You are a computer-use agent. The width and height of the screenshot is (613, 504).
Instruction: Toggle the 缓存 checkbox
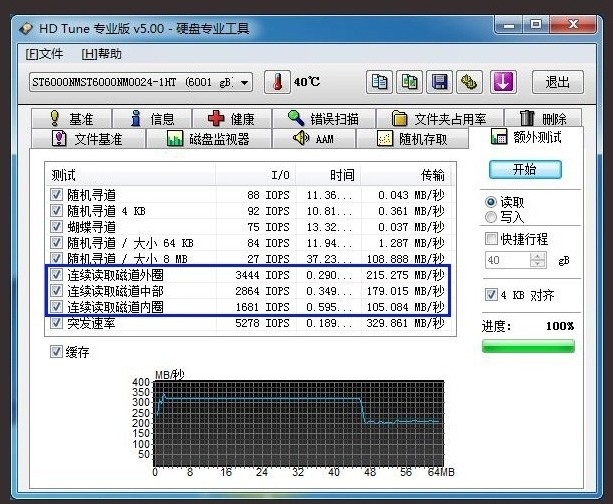tap(56, 352)
